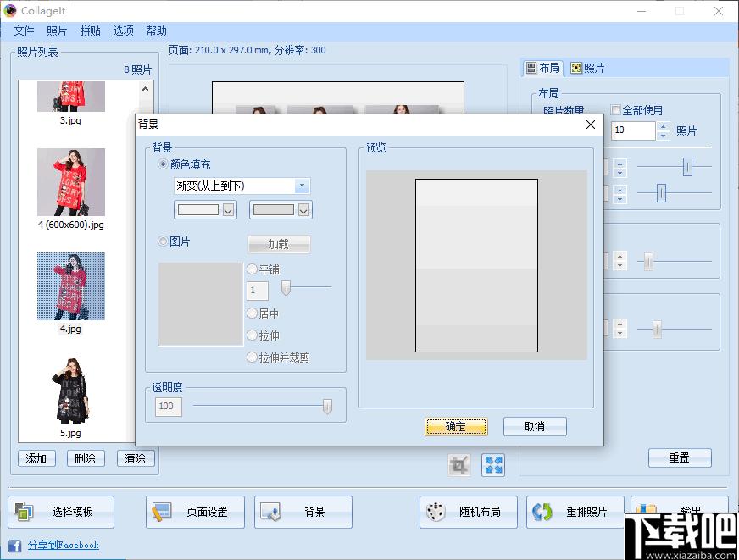Select the 5.jpg thumbnail
Viewport: 739px width, 560px height.
click(x=70, y=391)
